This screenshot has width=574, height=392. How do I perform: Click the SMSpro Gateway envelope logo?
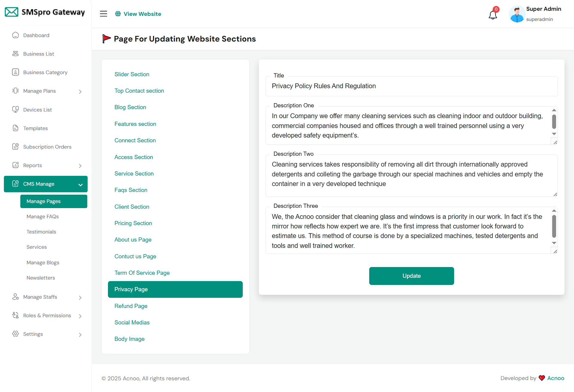(x=12, y=12)
